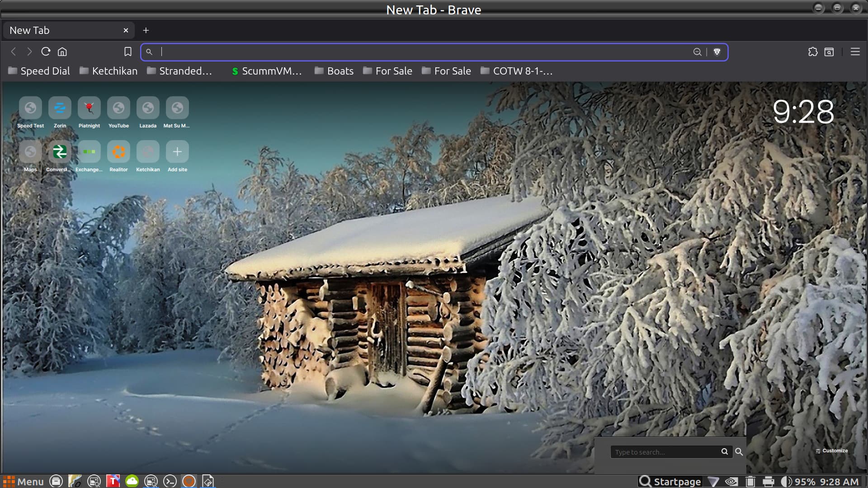868x488 pixels.
Task: Toggle the sidebar panel icon
Action: coord(829,52)
